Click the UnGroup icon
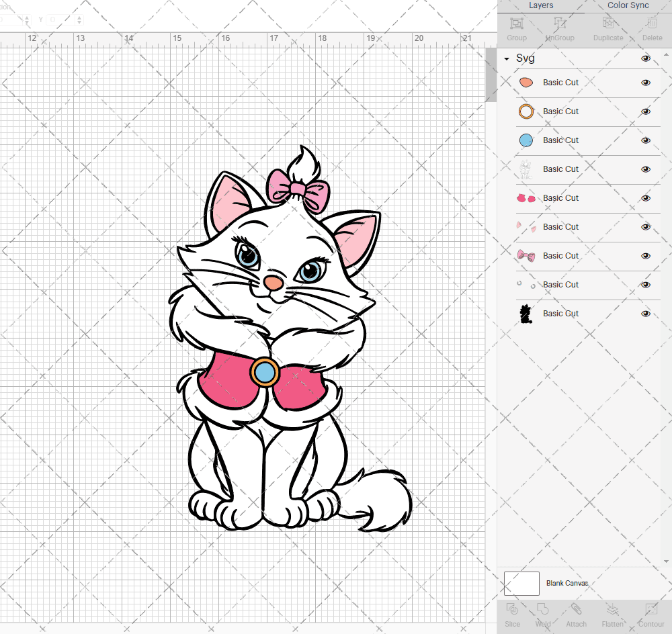Viewport: 672px width, 634px height. click(559, 24)
